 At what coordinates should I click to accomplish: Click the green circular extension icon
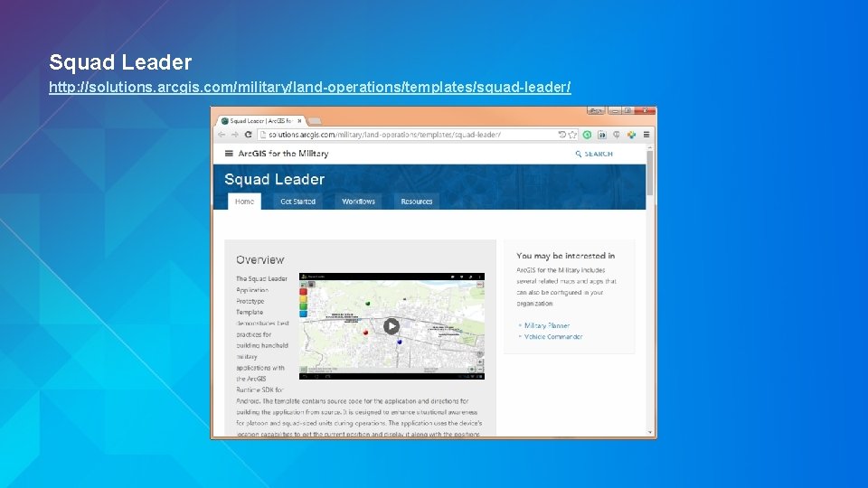(x=587, y=135)
